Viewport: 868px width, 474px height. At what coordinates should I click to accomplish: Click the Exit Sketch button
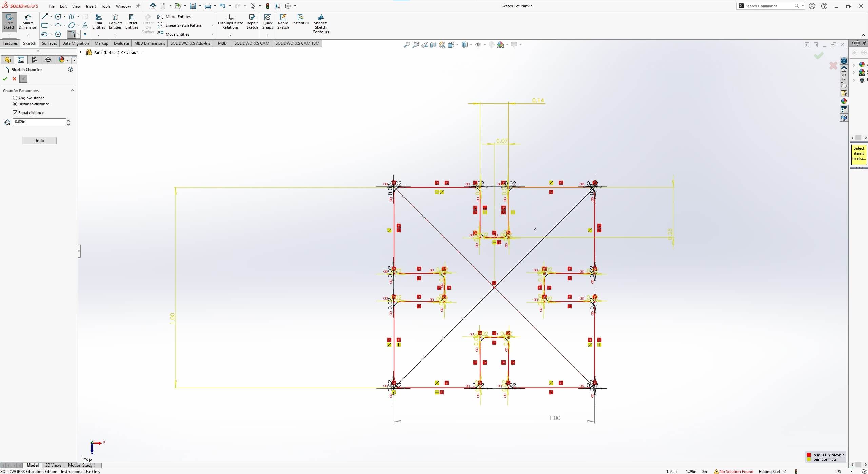click(9, 22)
